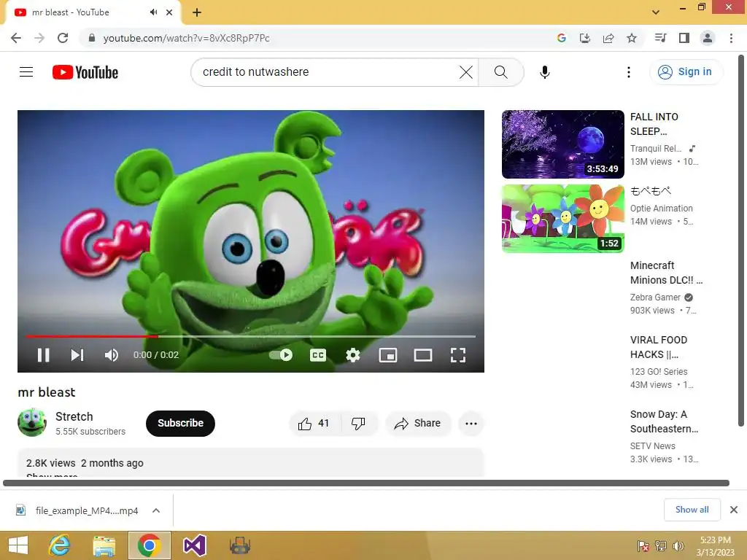The image size is (747, 560).
Task: Sign in to YouTube
Action: (686, 72)
